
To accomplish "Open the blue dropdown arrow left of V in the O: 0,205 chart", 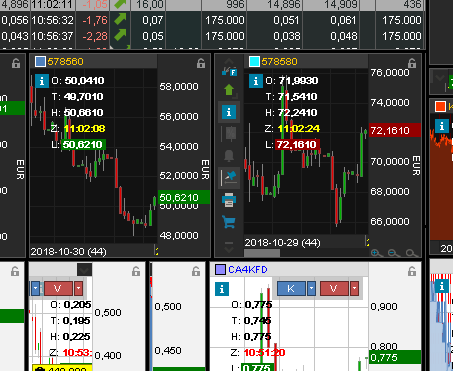I will [35, 288].
